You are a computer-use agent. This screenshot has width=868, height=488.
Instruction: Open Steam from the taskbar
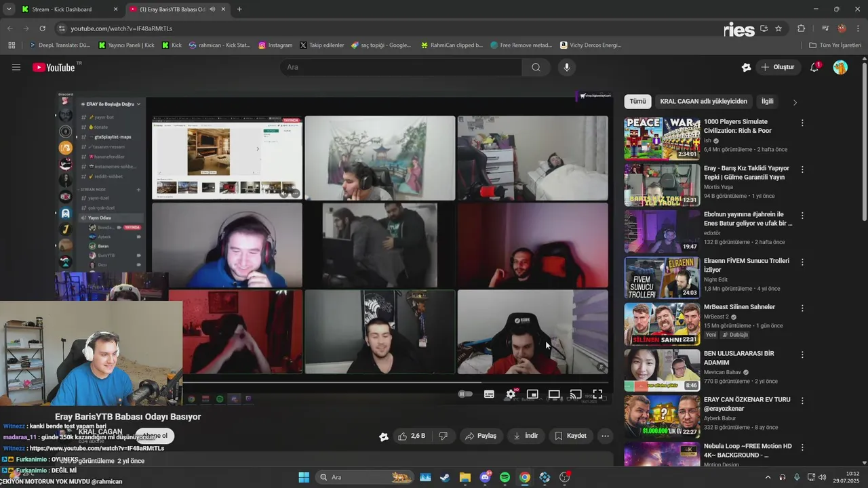pyautogui.click(x=444, y=477)
